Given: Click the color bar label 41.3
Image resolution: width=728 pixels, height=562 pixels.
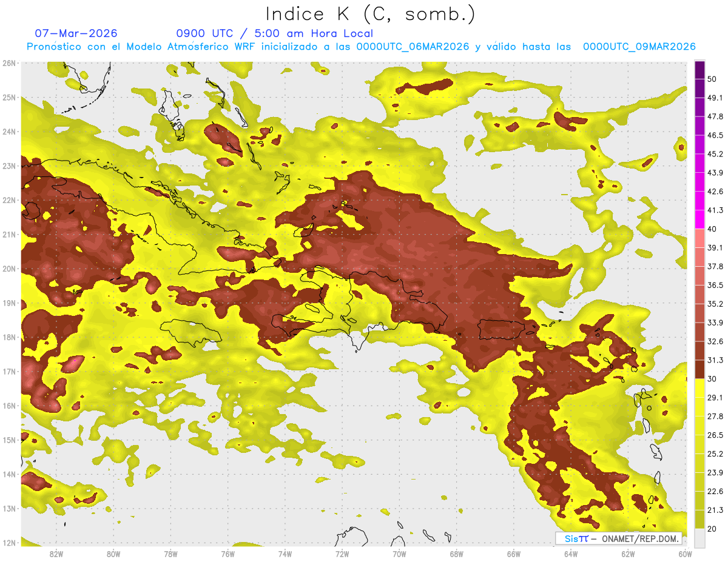Looking at the screenshot, I should pyautogui.click(x=715, y=210).
